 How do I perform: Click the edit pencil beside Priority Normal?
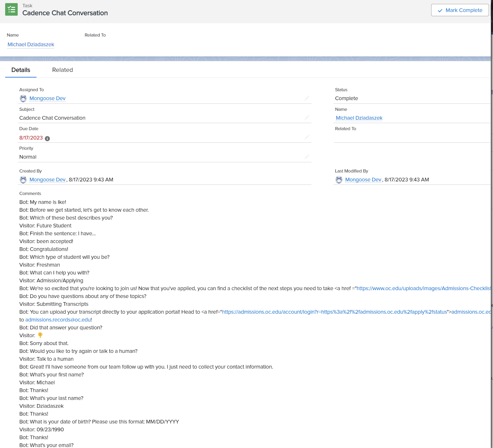pyautogui.click(x=307, y=157)
